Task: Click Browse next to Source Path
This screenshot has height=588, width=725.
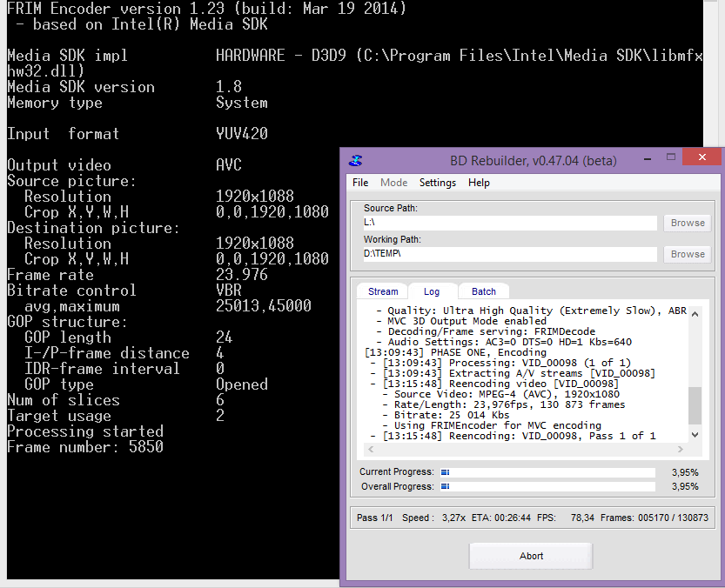Action: pyautogui.click(x=688, y=223)
